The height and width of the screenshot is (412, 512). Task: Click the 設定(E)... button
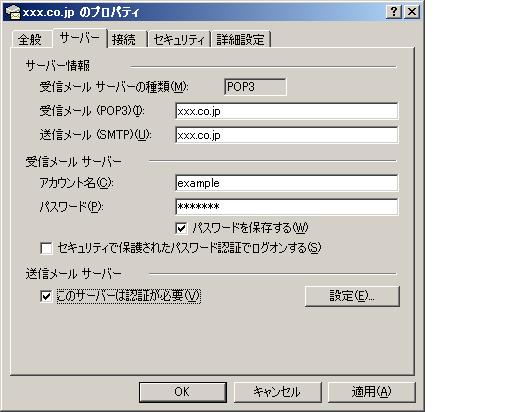coord(352,296)
